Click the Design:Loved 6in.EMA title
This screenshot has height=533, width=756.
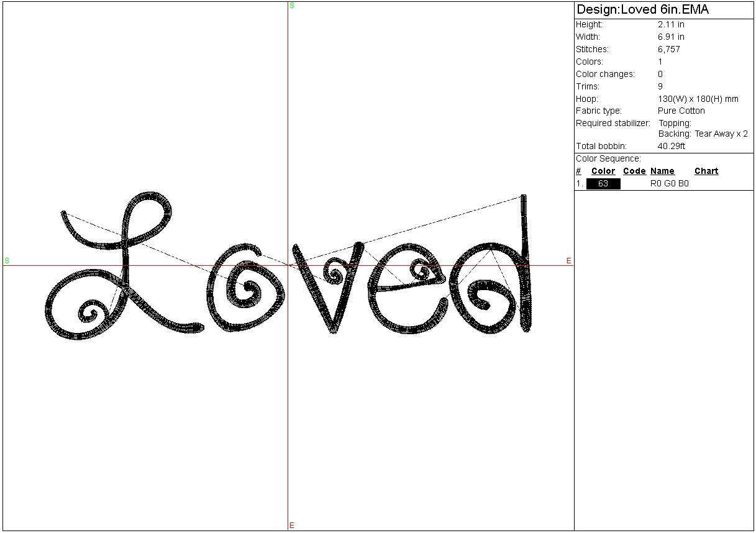point(642,10)
